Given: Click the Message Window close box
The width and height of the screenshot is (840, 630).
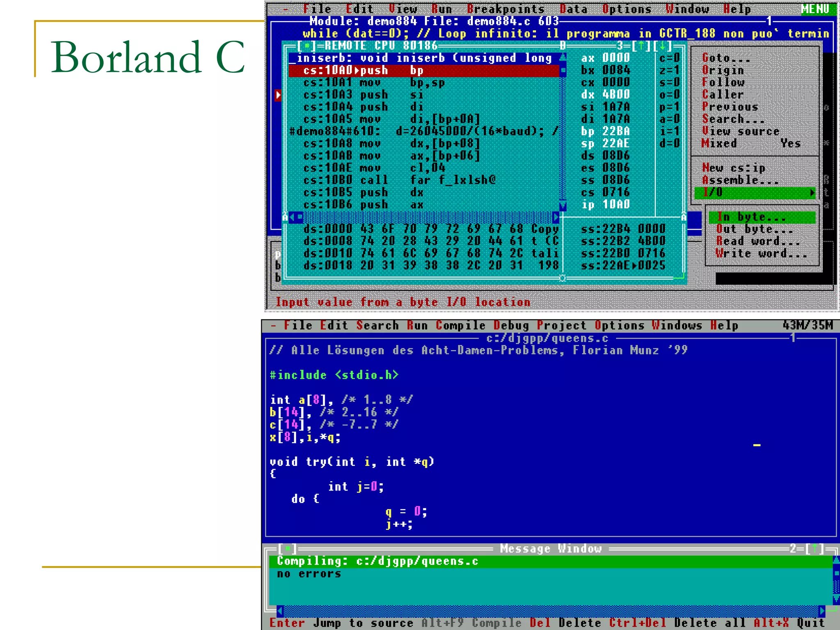Looking at the screenshot, I should coord(288,549).
